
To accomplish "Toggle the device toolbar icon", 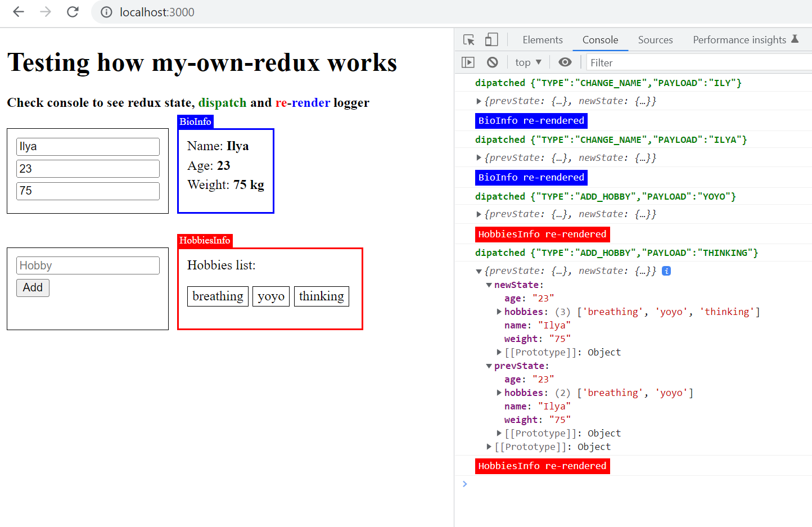I will 491,40.
